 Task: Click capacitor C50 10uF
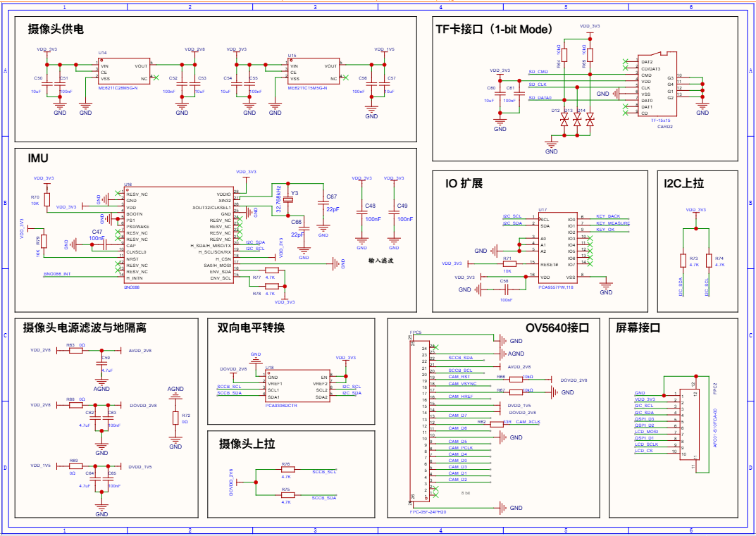coord(47,85)
